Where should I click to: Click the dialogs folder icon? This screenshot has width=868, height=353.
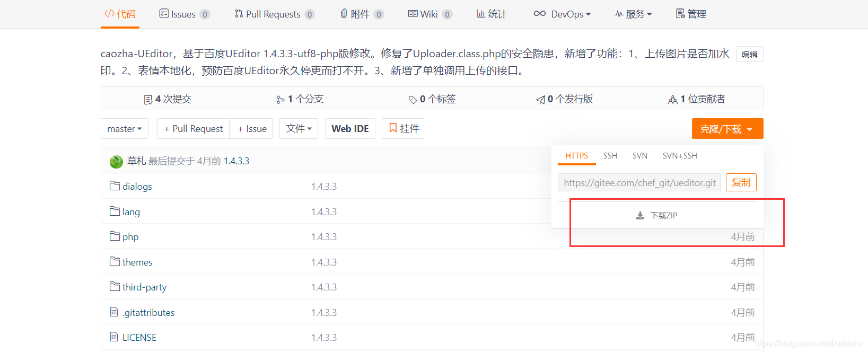click(115, 186)
